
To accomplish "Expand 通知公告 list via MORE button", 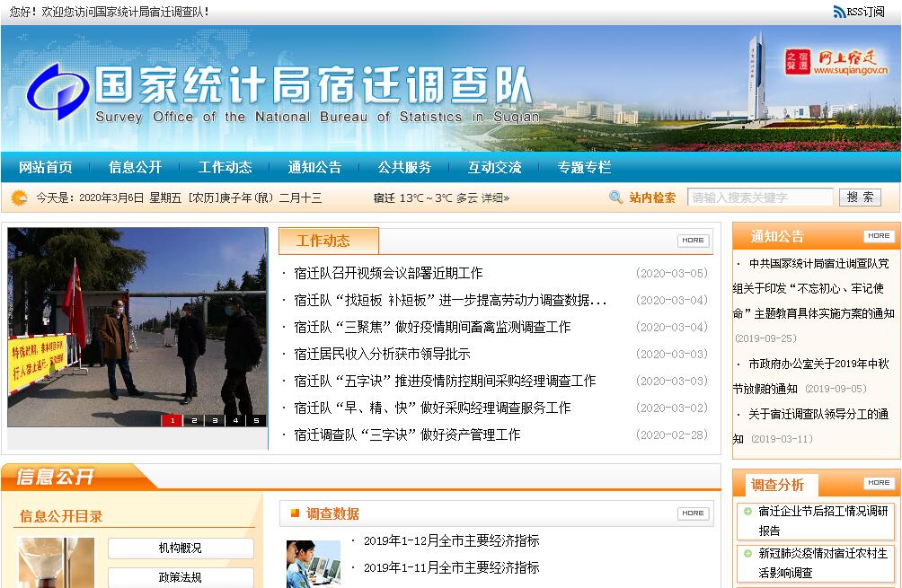I will [x=879, y=236].
